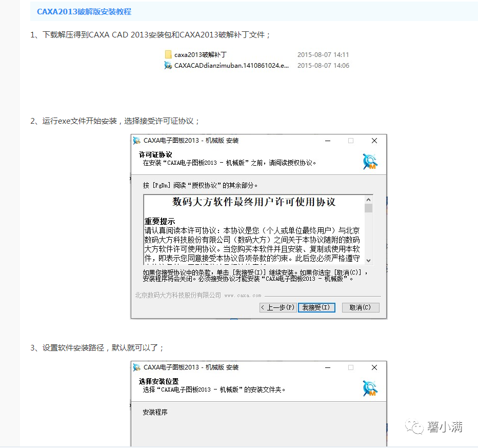Image resolution: width=478 pixels, height=448 pixels.
Task: Click the date 2015-08-07 14:06
Action: (x=323, y=66)
